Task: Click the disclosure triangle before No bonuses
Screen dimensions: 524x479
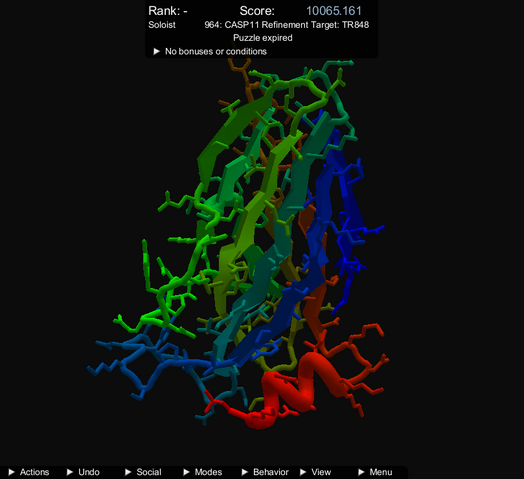Action: pyautogui.click(x=156, y=51)
